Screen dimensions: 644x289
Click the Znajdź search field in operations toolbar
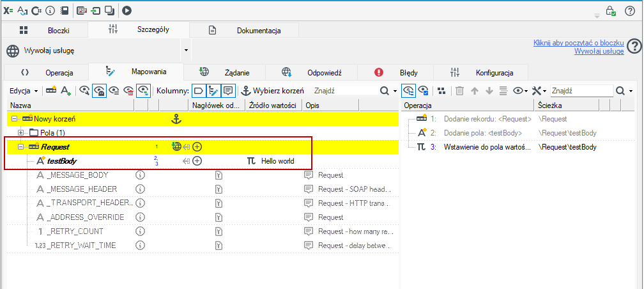(x=581, y=90)
